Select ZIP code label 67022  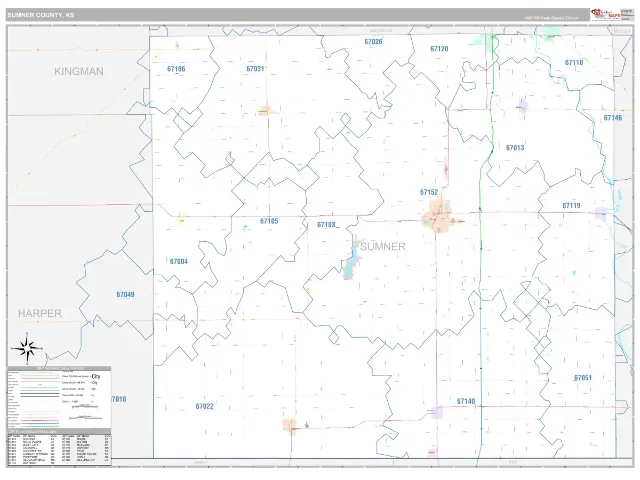[x=204, y=407]
